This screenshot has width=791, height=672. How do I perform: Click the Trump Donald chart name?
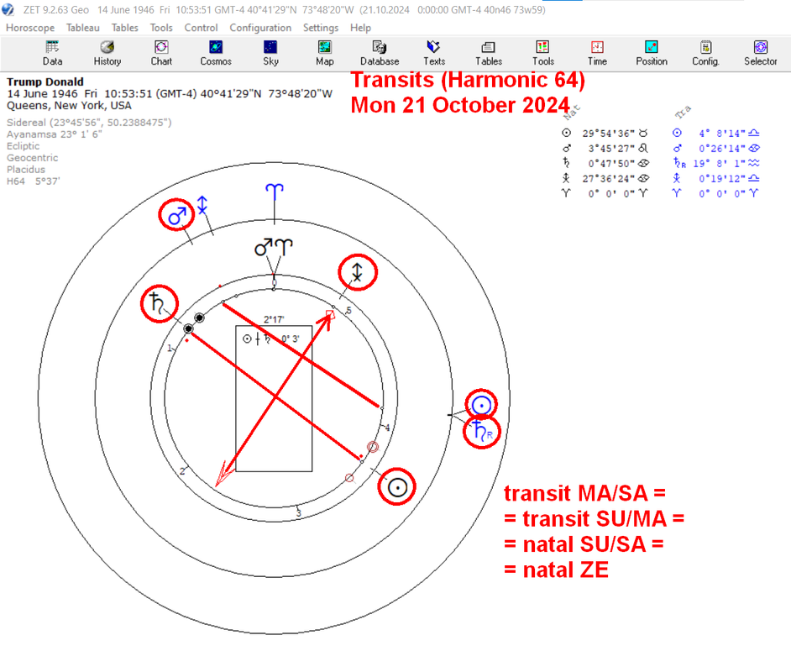point(45,81)
